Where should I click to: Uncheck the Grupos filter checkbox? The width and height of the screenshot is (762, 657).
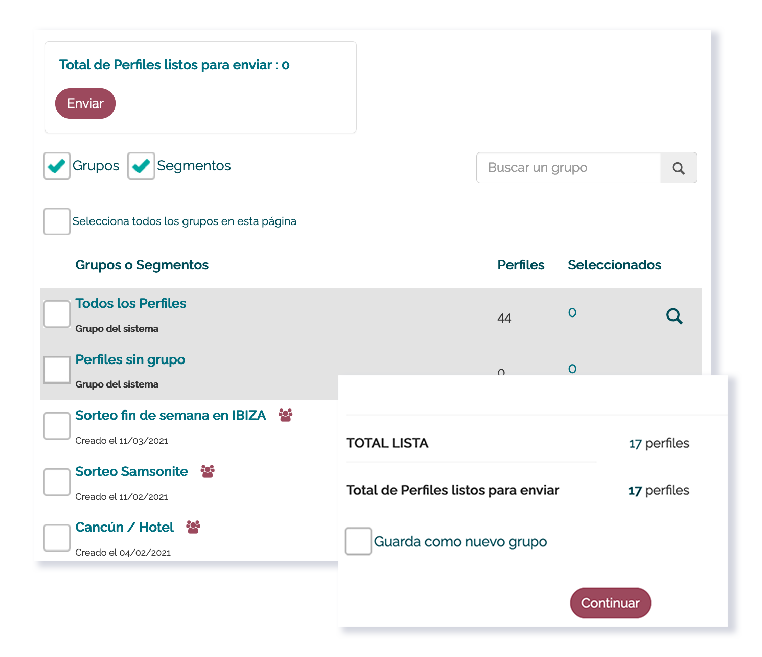[57, 166]
